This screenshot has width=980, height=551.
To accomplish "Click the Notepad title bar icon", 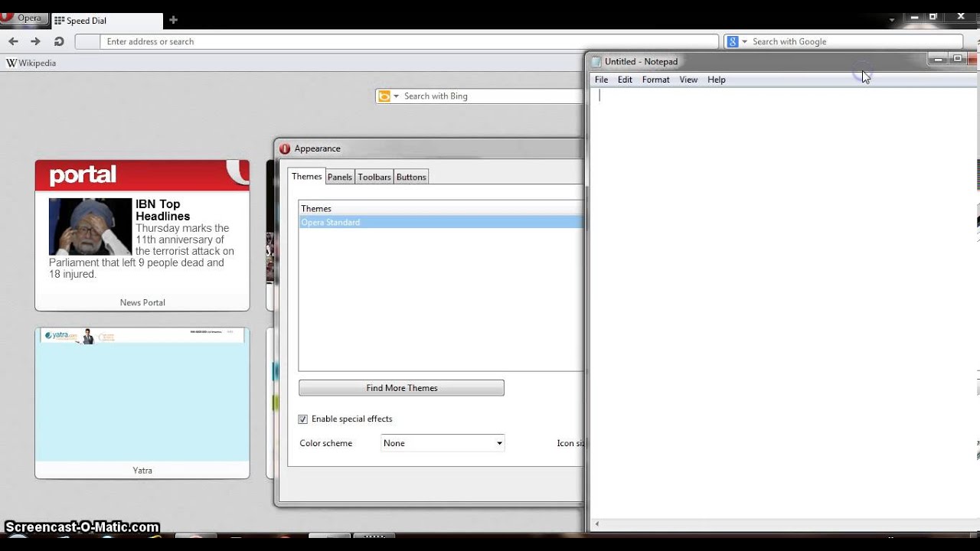I will point(596,61).
